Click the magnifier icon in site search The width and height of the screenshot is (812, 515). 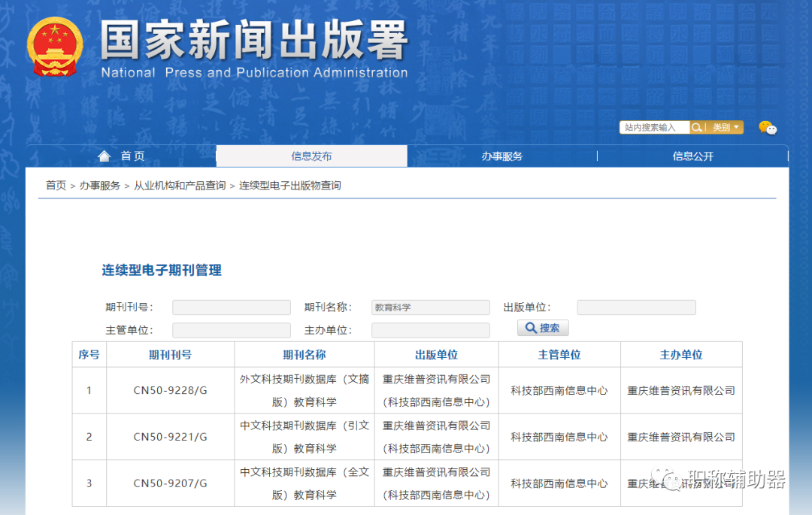[x=698, y=127]
